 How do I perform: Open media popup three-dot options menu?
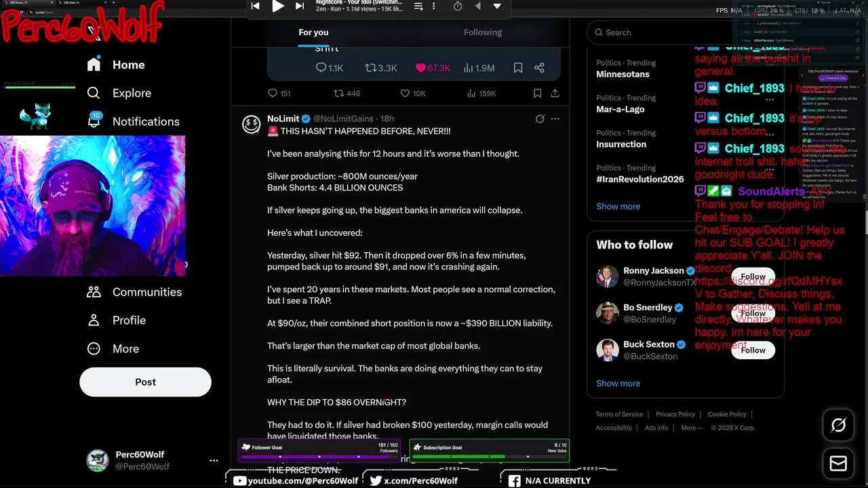click(433, 6)
